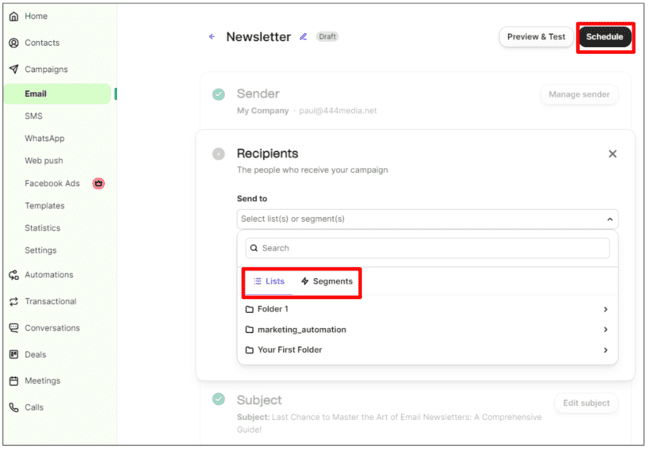Image resolution: width=650 pixels, height=449 pixels.
Task: Go back with the left arrow
Action: [x=212, y=37]
